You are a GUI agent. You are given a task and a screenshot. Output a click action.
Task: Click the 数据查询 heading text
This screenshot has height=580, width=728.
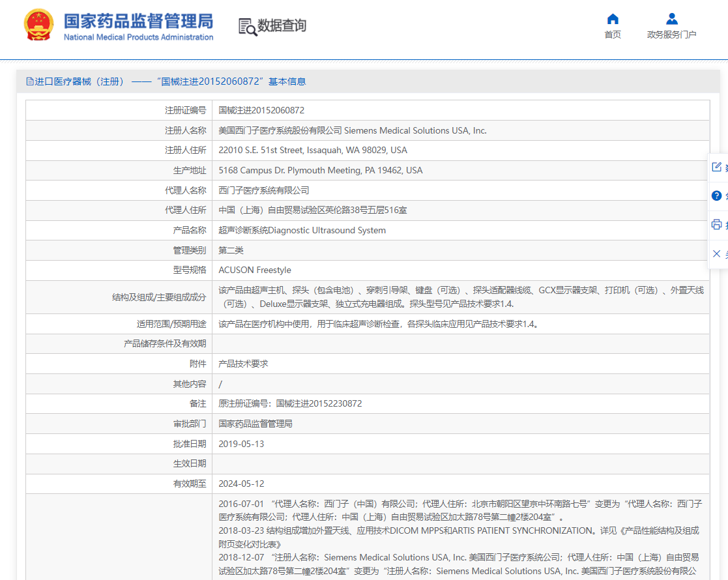[282, 25]
